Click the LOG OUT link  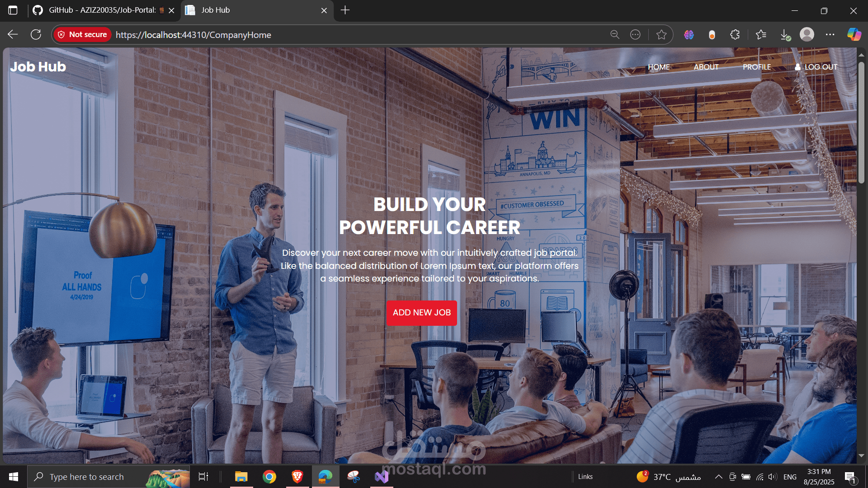[x=816, y=67]
